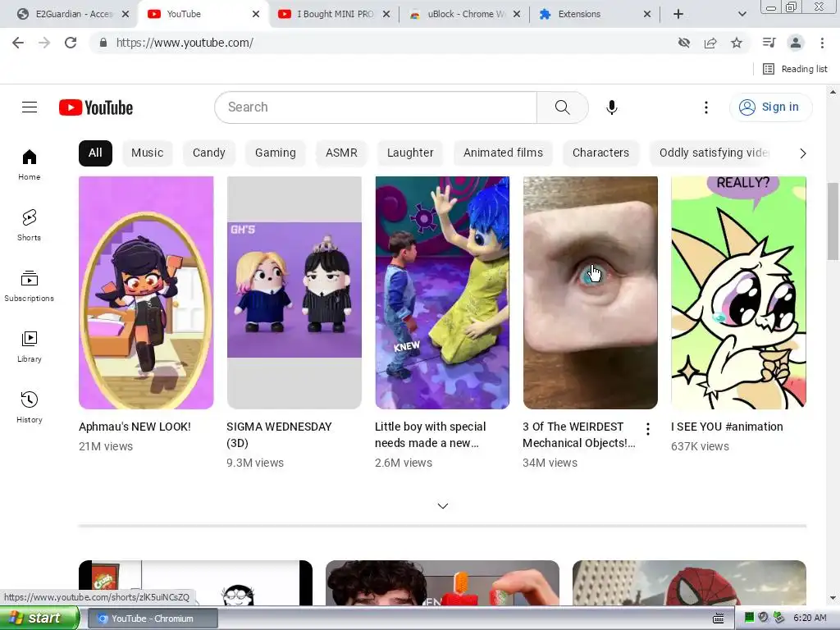Open YouTube settings three-dot menu
Viewport: 840px width, 630px height.
coord(706,107)
